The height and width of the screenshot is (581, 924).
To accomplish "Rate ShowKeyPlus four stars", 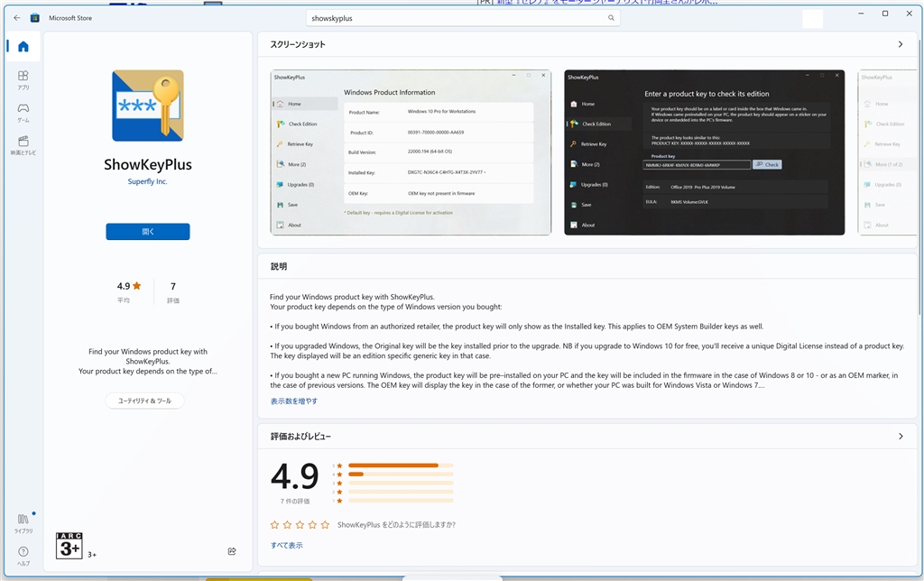I will (312, 524).
